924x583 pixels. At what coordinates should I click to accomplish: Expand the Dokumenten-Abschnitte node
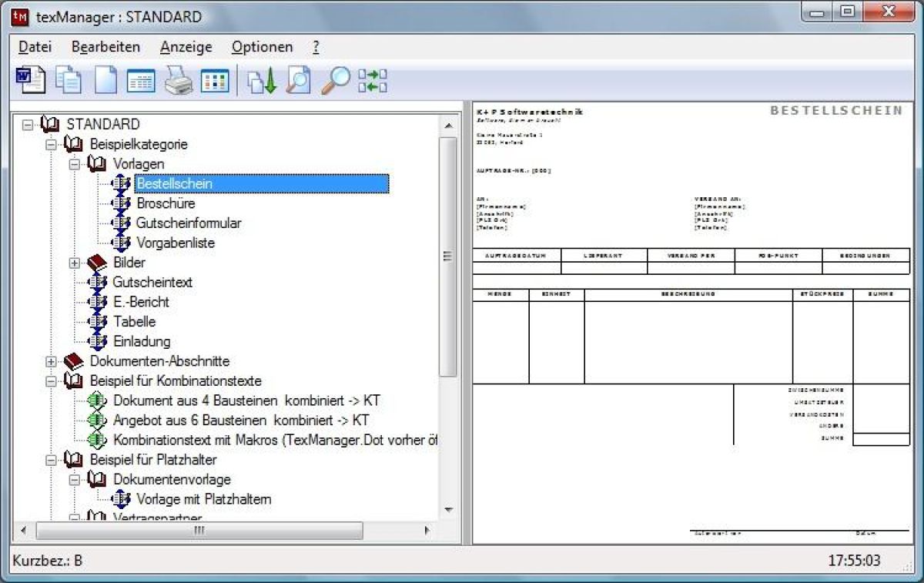51,360
